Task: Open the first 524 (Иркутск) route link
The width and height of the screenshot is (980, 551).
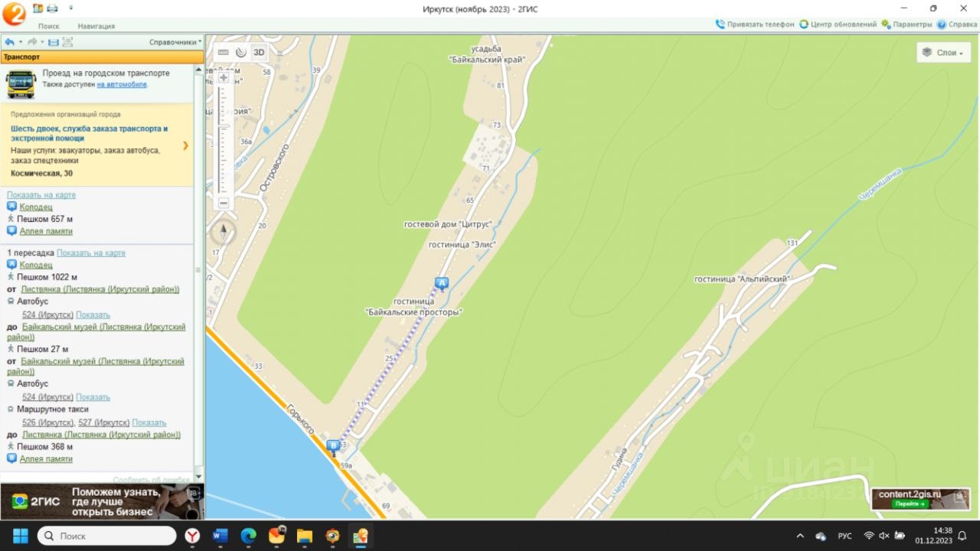Action: coord(47,315)
